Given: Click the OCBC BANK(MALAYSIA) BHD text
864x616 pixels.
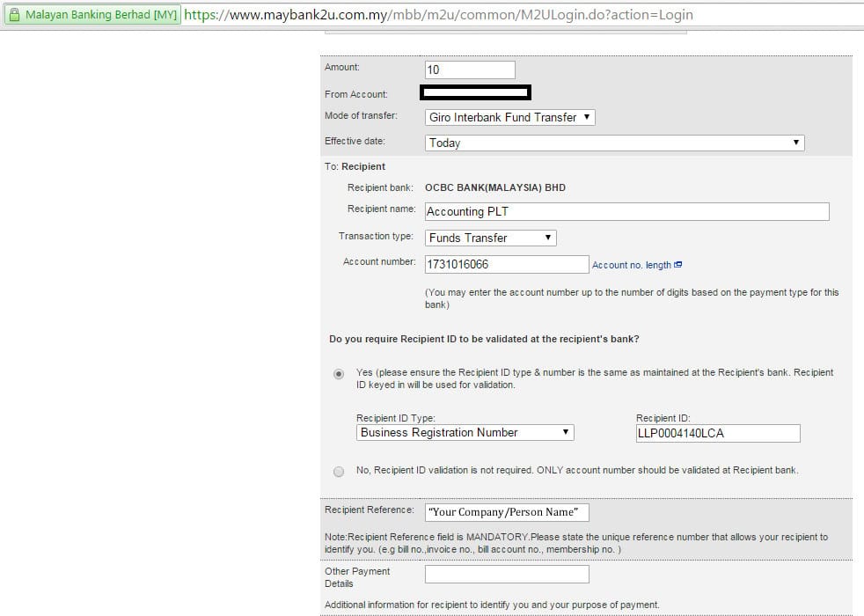Looking at the screenshot, I should tap(495, 188).
